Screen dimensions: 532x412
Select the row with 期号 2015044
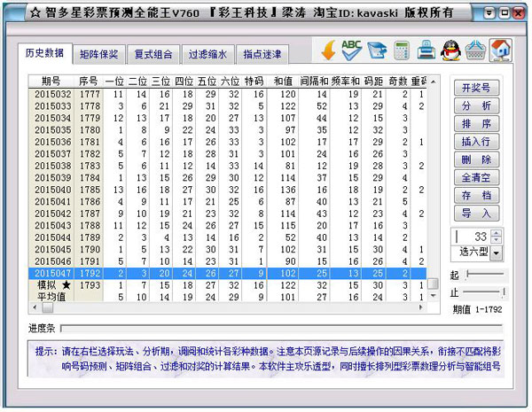click(227, 237)
